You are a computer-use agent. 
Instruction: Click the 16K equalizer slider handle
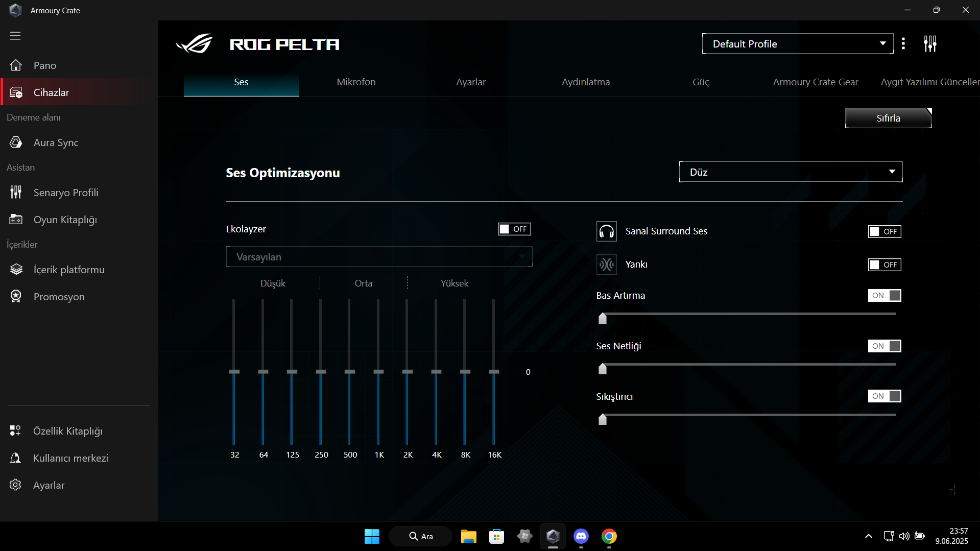[494, 372]
